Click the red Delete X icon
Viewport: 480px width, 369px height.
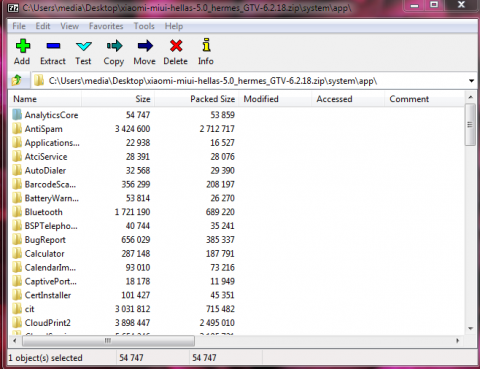coord(176,46)
